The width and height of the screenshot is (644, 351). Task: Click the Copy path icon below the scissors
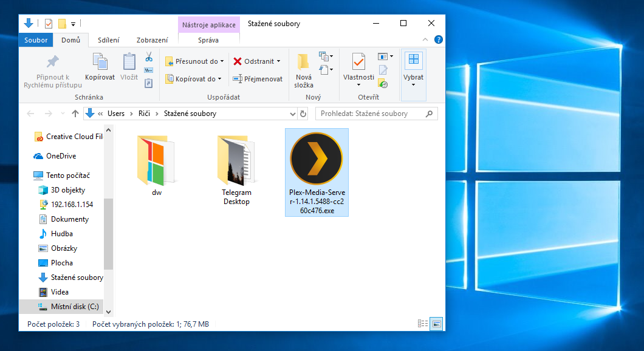pos(149,70)
